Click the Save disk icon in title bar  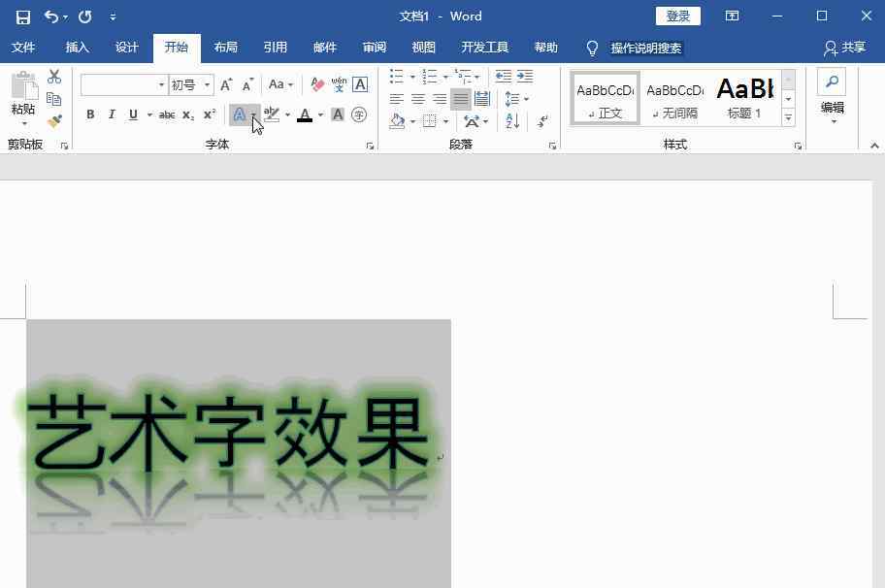(23, 16)
